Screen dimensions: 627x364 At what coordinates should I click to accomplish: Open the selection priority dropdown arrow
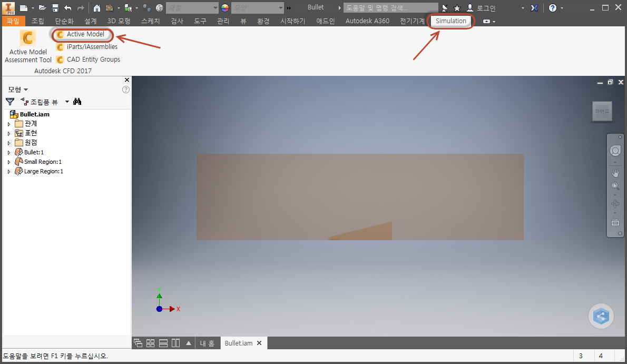coord(136,8)
